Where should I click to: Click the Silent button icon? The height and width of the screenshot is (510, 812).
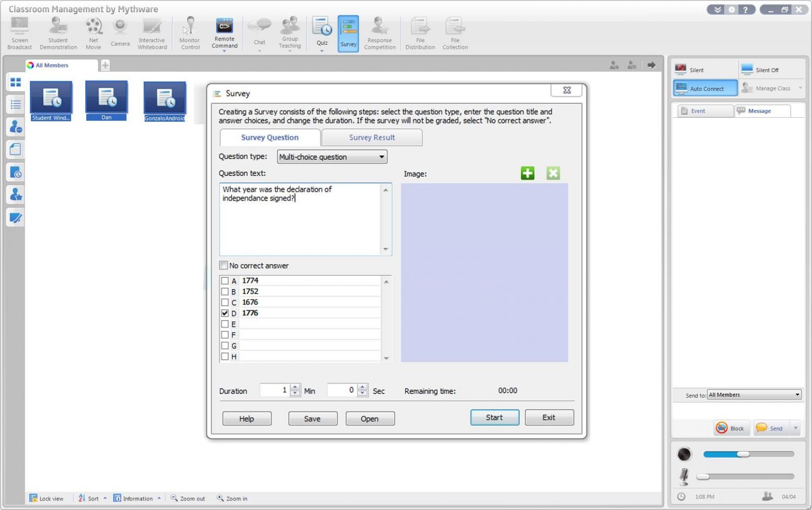pos(681,70)
